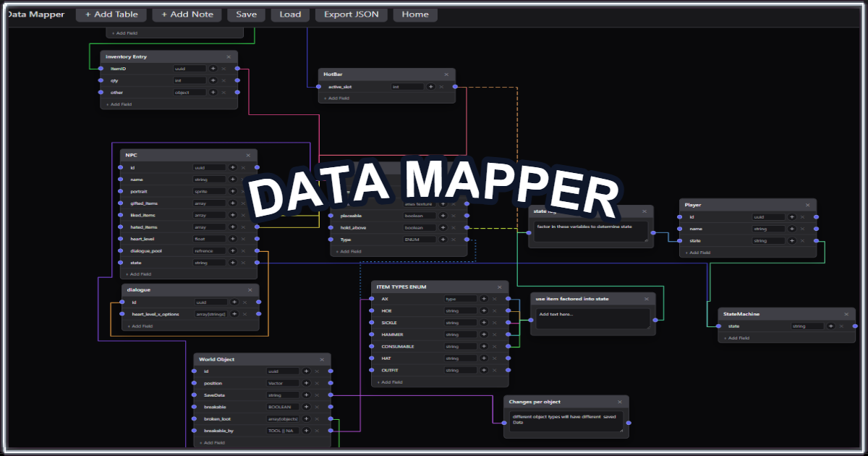Click plus icon on HotBar active_slot row
This screenshot has height=456, width=868.
click(x=431, y=86)
